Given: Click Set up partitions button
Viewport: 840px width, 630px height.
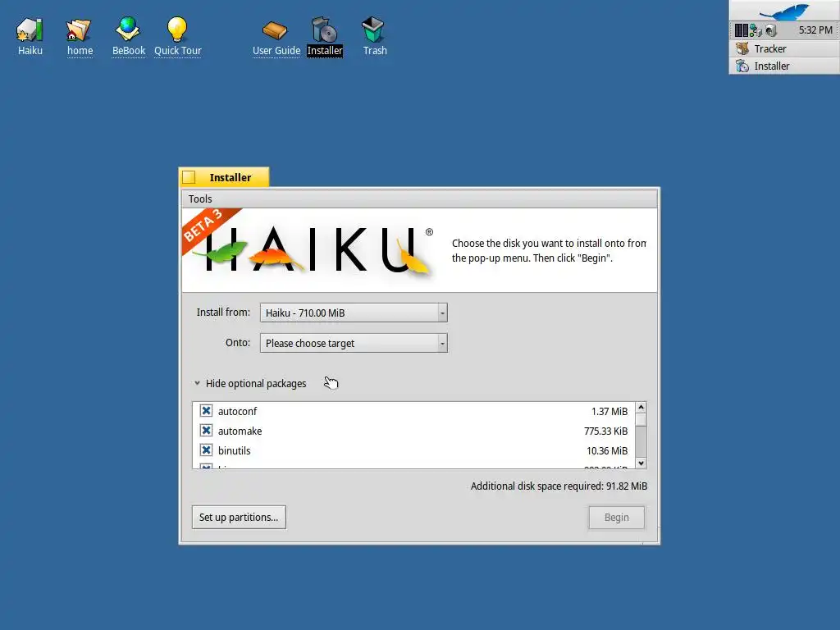Looking at the screenshot, I should (239, 518).
